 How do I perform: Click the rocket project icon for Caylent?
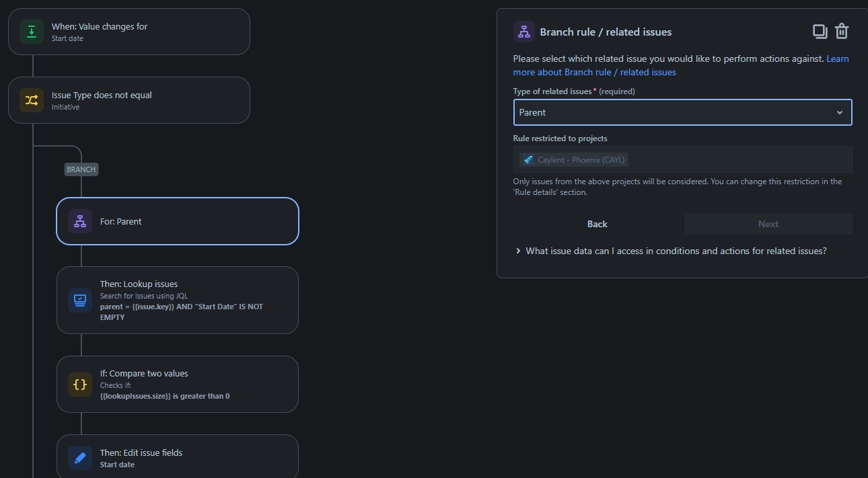coord(528,160)
